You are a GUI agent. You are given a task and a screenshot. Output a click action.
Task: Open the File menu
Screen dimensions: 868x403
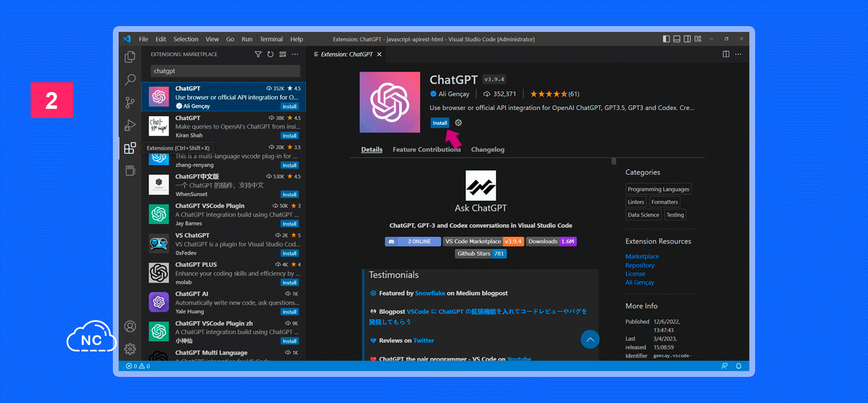point(144,39)
